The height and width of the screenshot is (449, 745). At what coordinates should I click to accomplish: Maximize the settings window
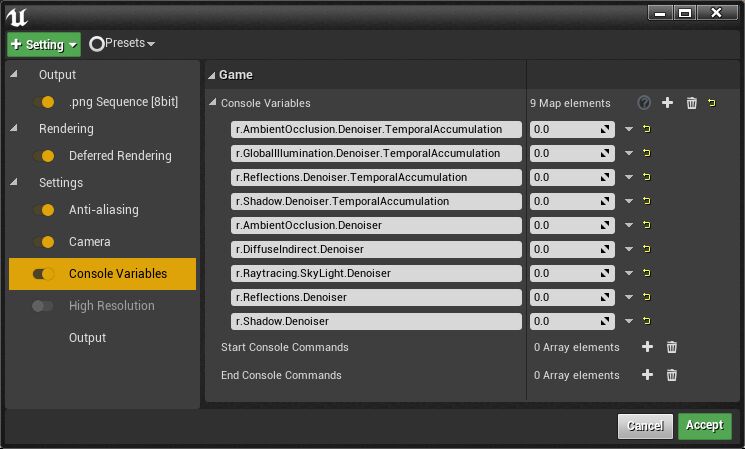pyautogui.click(x=684, y=13)
